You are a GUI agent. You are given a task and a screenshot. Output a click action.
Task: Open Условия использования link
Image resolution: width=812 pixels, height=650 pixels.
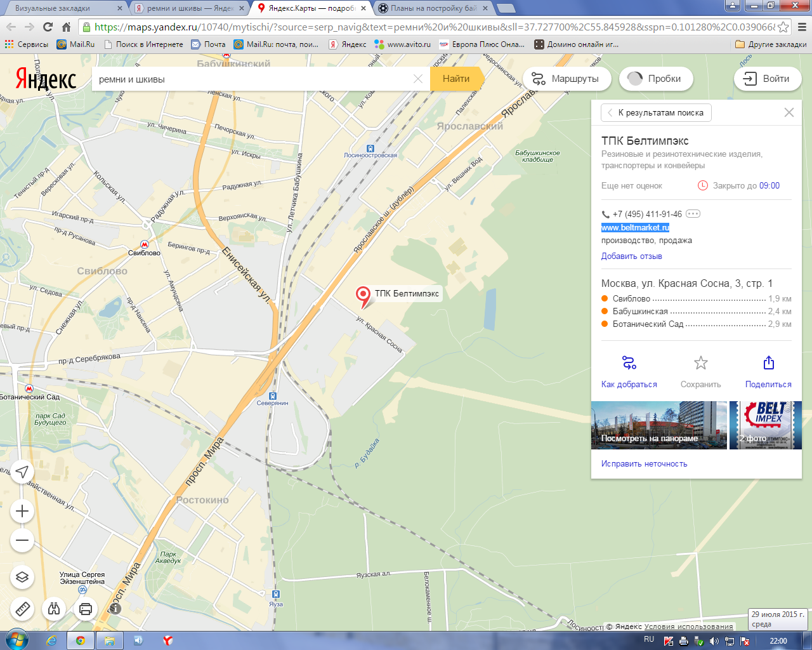[688, 627]
